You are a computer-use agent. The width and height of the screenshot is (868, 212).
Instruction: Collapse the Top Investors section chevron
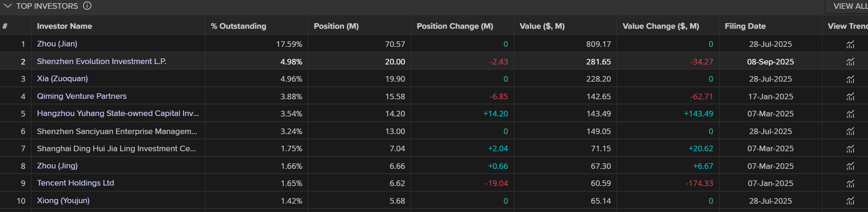(7, 6)
